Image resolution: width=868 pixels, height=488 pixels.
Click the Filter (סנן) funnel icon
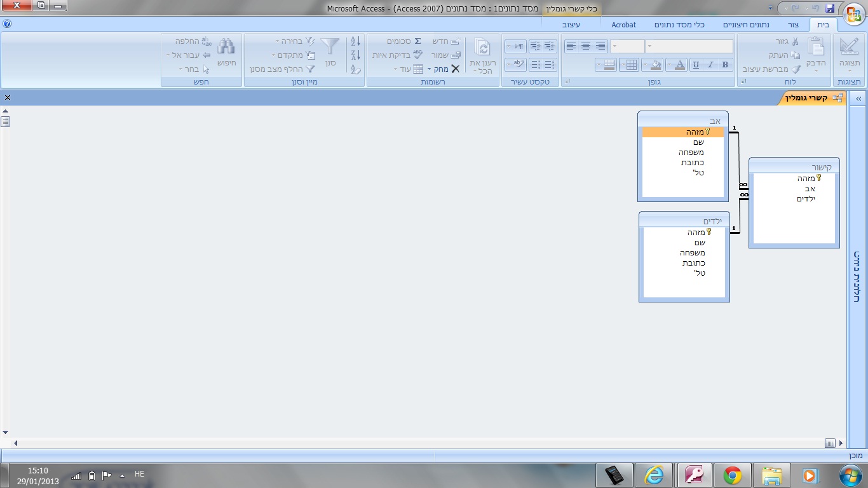coord(330,47)
